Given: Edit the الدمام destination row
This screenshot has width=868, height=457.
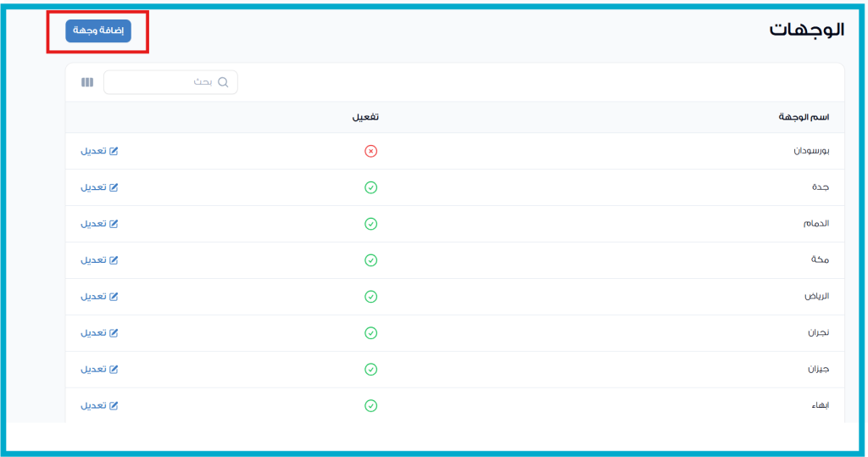Looking at the screenshot, I should [x=99, y=224].
